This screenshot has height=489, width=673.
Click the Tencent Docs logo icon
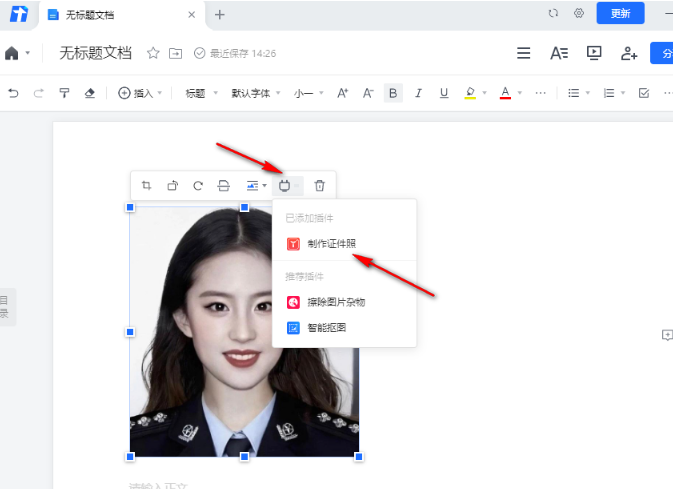point(18,14)
